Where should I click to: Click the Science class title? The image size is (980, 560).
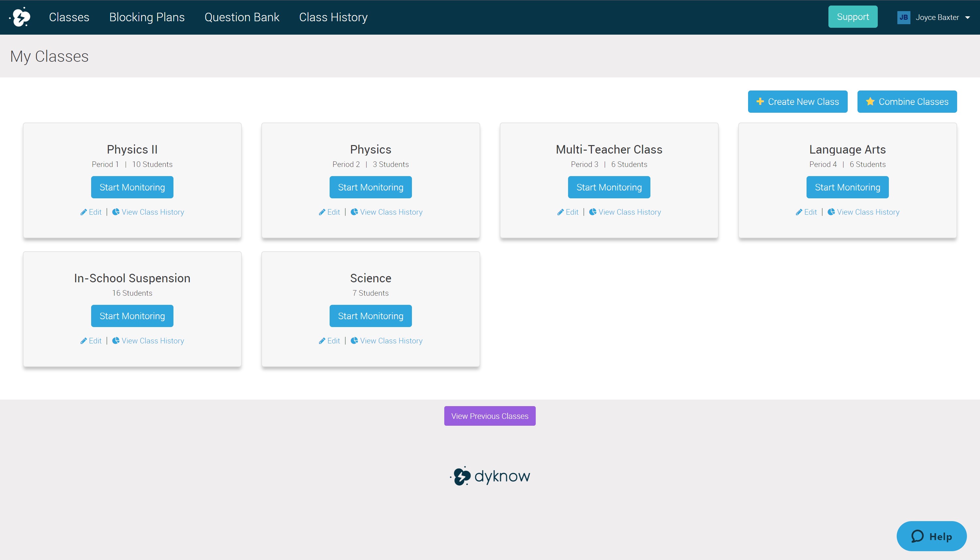pos(371,278)
